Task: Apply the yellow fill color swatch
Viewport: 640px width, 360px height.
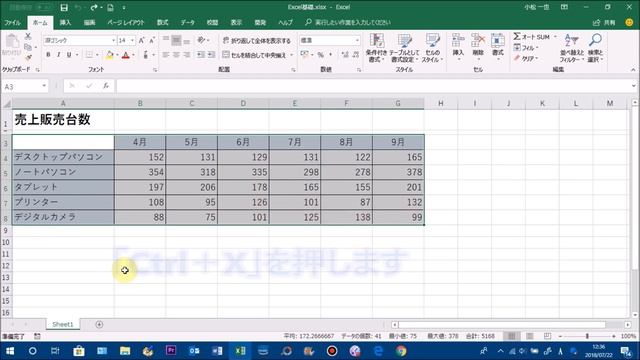Action: click(x=109, y=55)
